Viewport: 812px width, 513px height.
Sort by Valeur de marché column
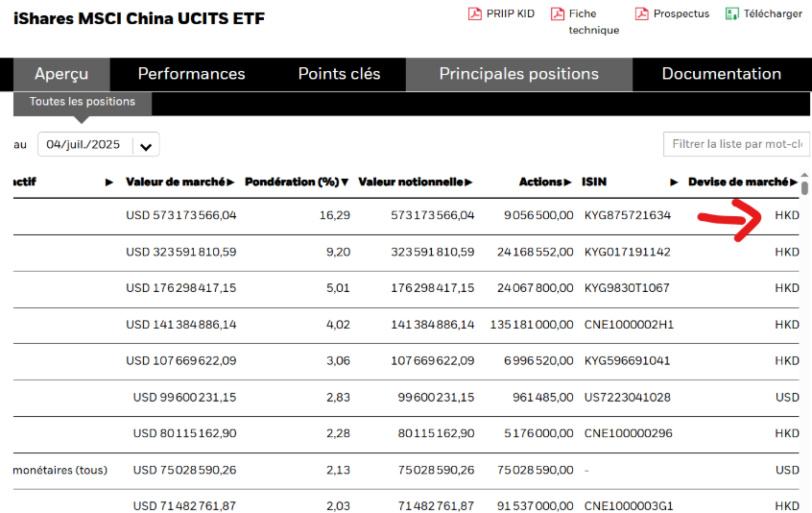click(179, 182)
